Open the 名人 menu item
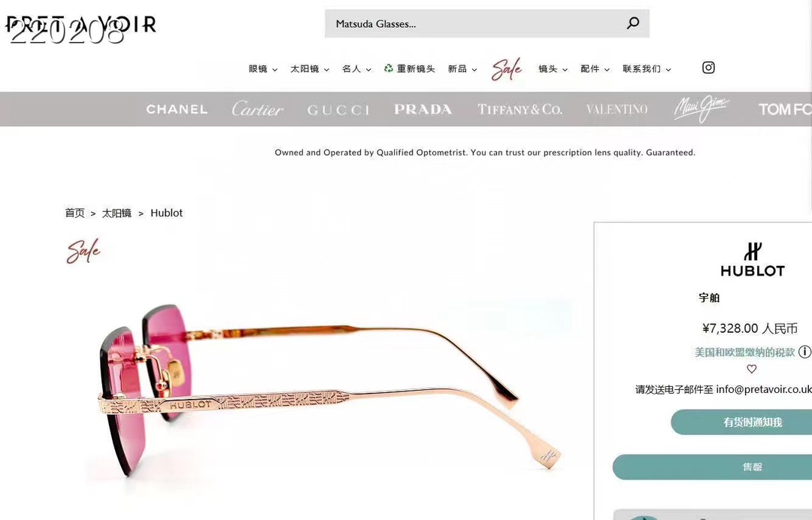This screenshot has width=812, height=520. click(x=357, y=69)
